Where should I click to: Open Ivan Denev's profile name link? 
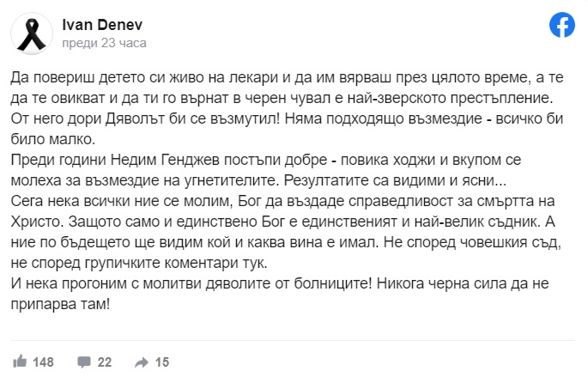pyautogui.click(x=102, y=25)
